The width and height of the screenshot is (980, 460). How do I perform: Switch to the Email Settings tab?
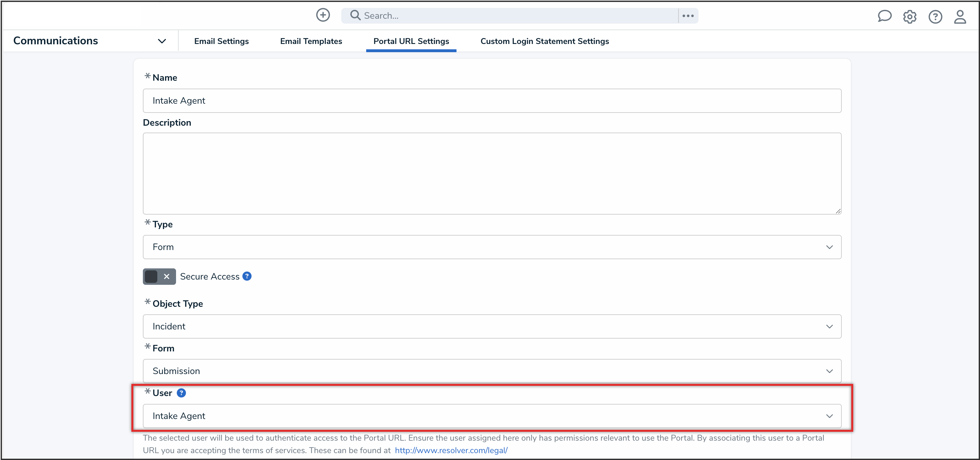(x=221, y=41)
